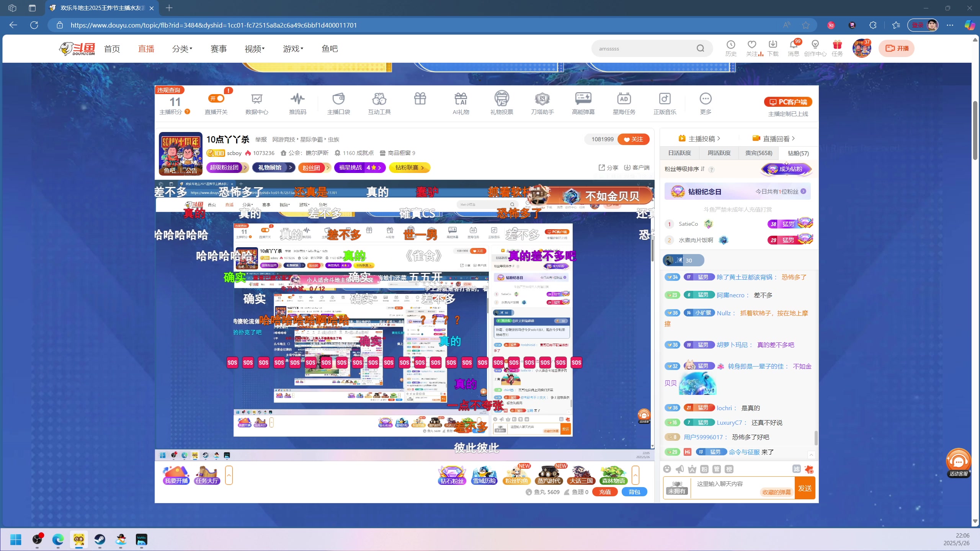Image resolution: width=980 pixels, height=551 pixels.
Task: Open 分类 dropdown in top nav
Action: 182,49
